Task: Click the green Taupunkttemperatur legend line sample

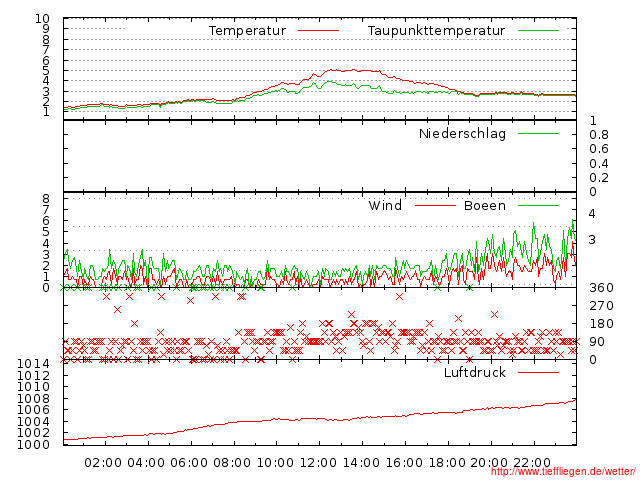Action: (538, 31)
